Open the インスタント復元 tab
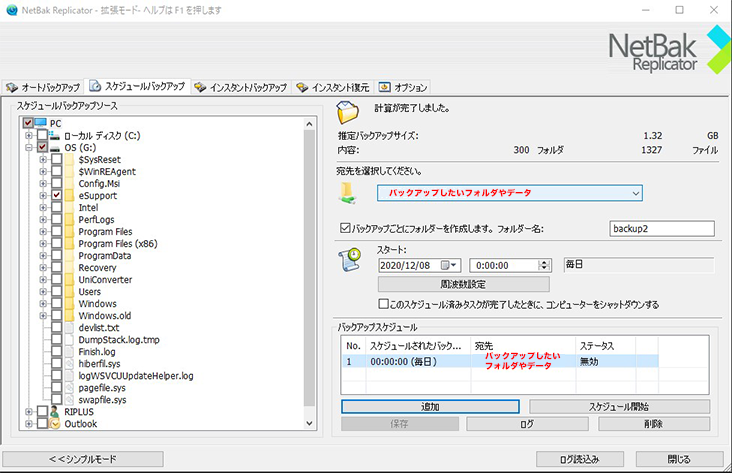732x473 pixels. coord(333,87)
